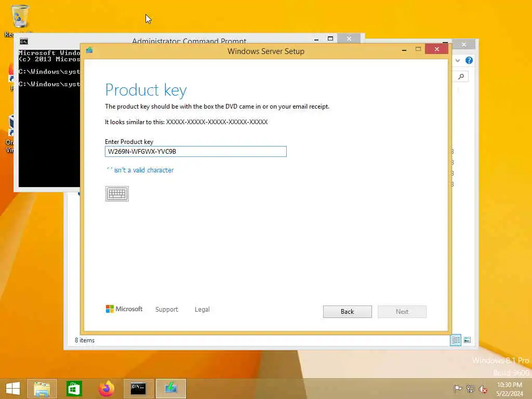This screenshot has width=532, height=399.
Task: Click the "isn't a valid character" message
Action: tap(140, 170)
